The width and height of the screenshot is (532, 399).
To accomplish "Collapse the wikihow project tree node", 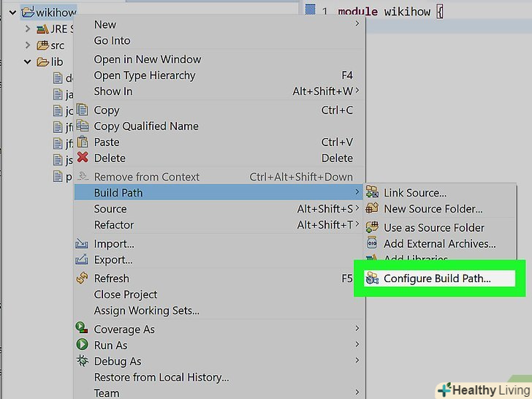I will pyautogui.click(x=12, y=12).
